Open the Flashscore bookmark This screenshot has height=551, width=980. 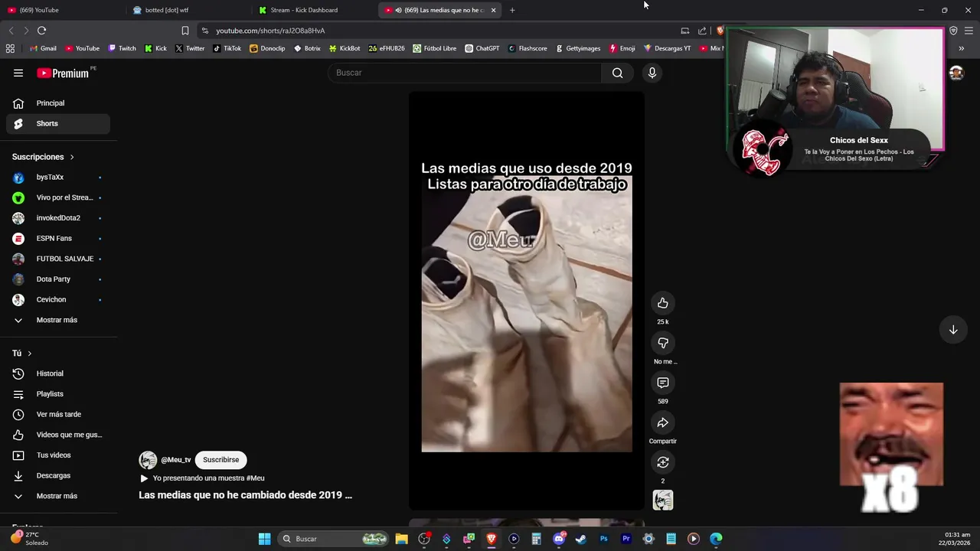point(528,48)
